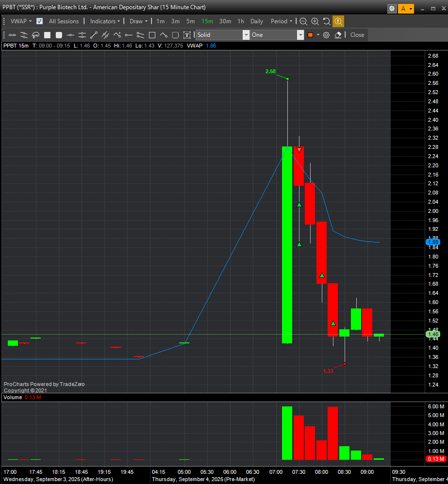Viewport: 448px width, 484px height.
Task: Select the horizontal segment line tool with end nodes
Action: (12, 35)
